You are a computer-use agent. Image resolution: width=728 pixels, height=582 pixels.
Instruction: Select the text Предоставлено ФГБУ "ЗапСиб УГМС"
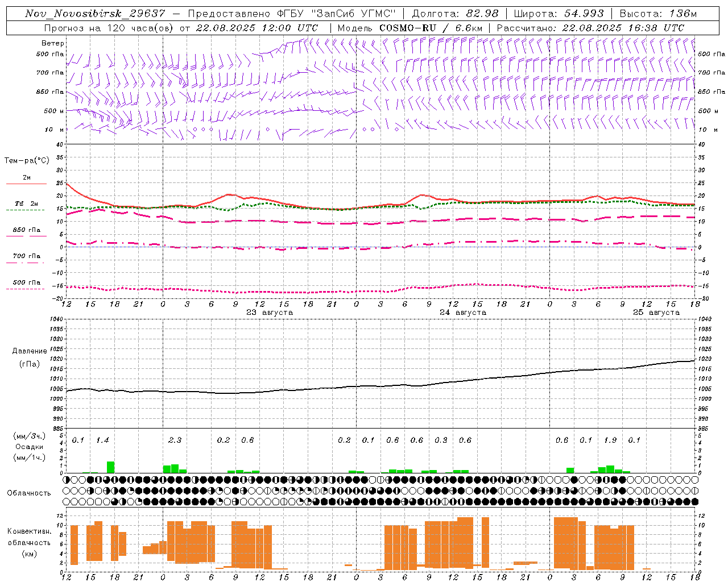292,14
